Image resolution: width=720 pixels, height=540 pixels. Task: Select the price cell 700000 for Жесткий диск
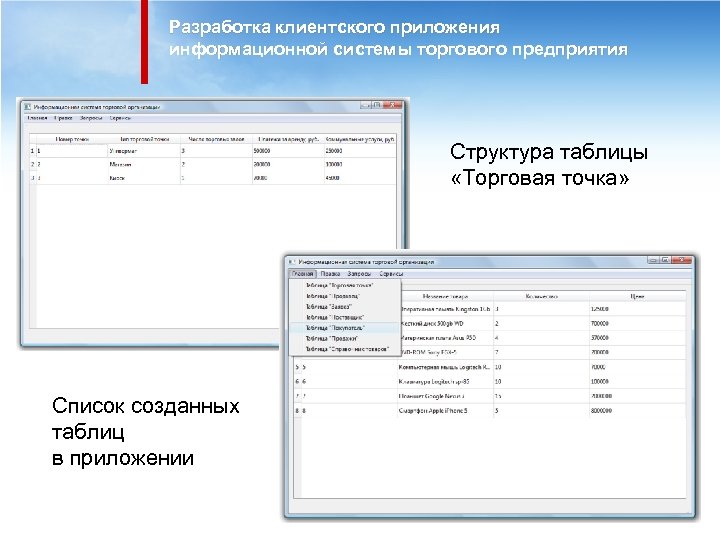637,324
